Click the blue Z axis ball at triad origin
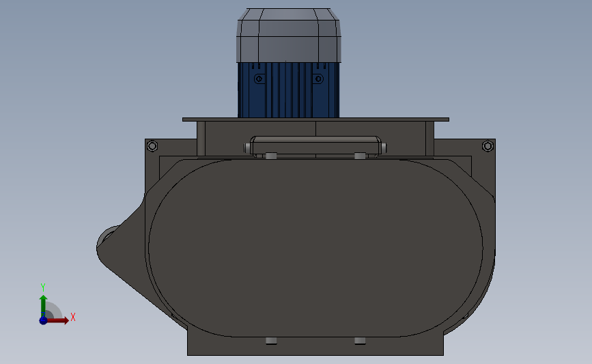The height and width of the screenshot is (364, 592). coord(43,320)
